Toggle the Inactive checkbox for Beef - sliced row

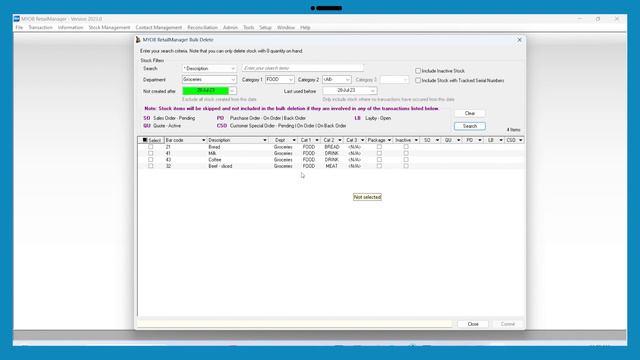tap(406, 166)
